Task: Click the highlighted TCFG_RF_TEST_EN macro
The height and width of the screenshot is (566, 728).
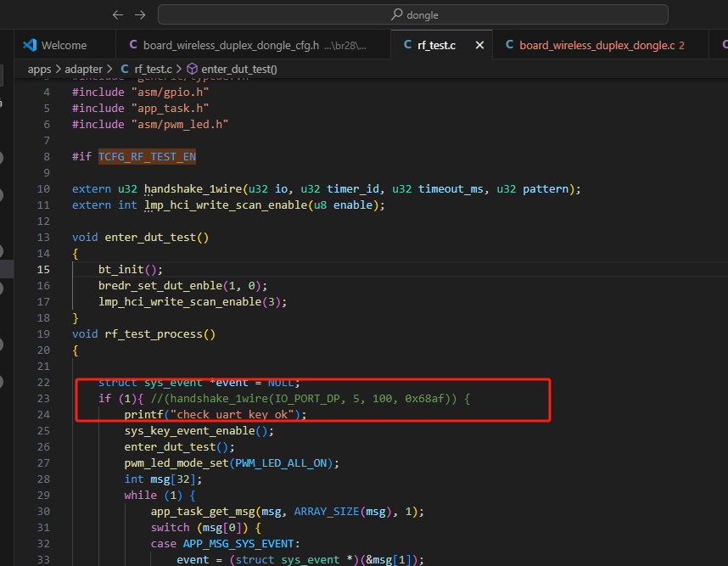Action: [x=147, y=156]
